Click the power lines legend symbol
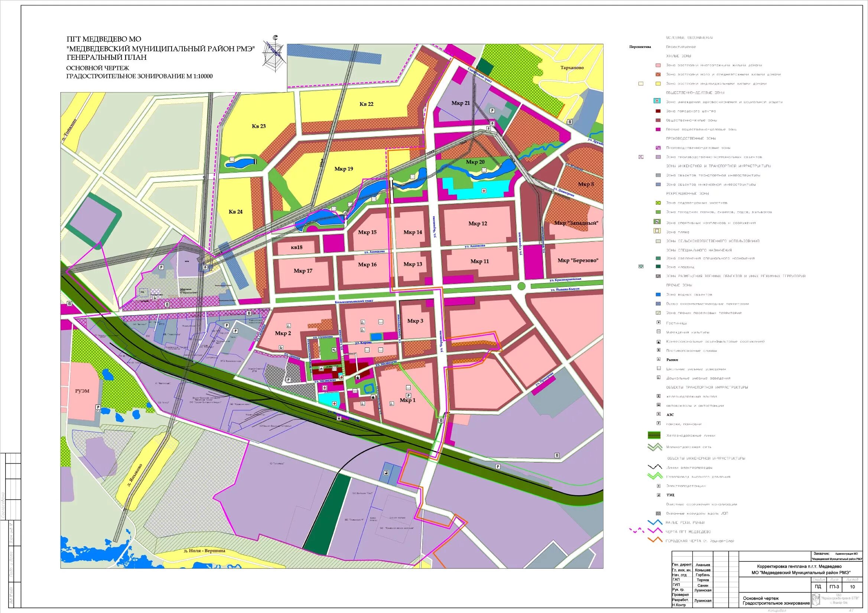The width and height of the screenshot is (868, 613). pos(655,467)
